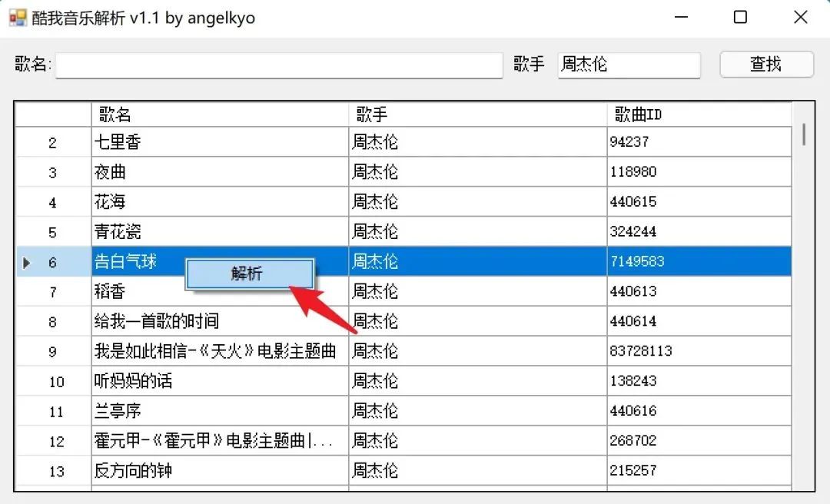Image resolution: width=830 pixels, height=504 pixels.
Task: Click 周杰伦 singer cell in 七里香 row
Action: pos(477,142)
